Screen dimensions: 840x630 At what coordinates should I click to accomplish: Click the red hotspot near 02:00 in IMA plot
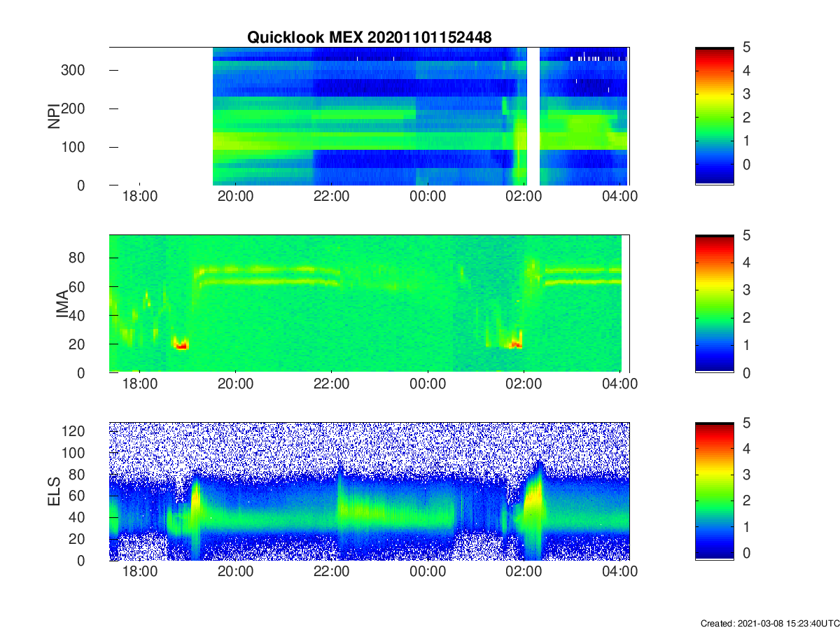click(x=516, y=344)
